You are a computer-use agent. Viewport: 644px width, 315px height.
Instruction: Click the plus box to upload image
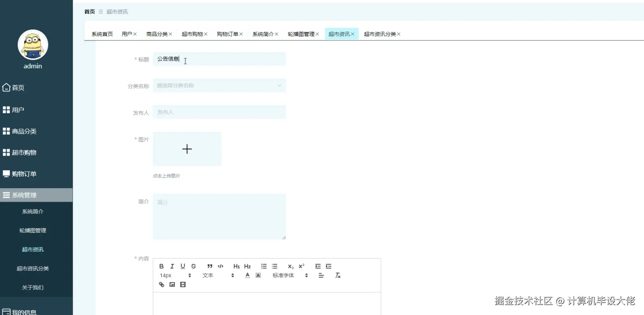(x=187, y=149)
